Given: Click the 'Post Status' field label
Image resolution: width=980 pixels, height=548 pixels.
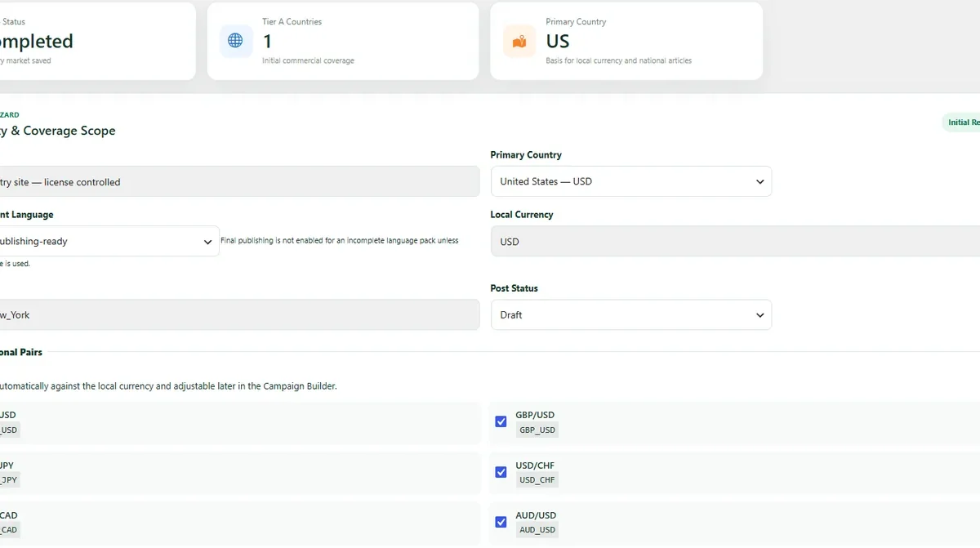Looking at the screenshot, I should pyautogui.click(x=514, y=288).
